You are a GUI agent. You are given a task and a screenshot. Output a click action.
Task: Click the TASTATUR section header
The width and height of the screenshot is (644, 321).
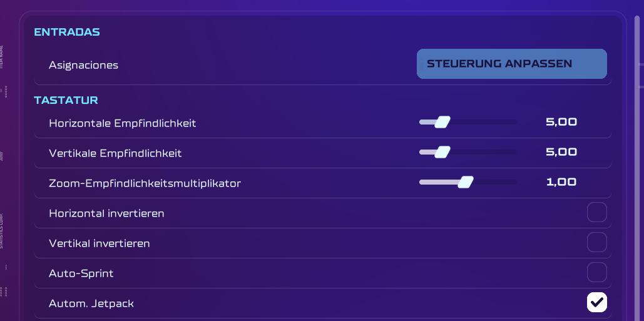point(66,100)
